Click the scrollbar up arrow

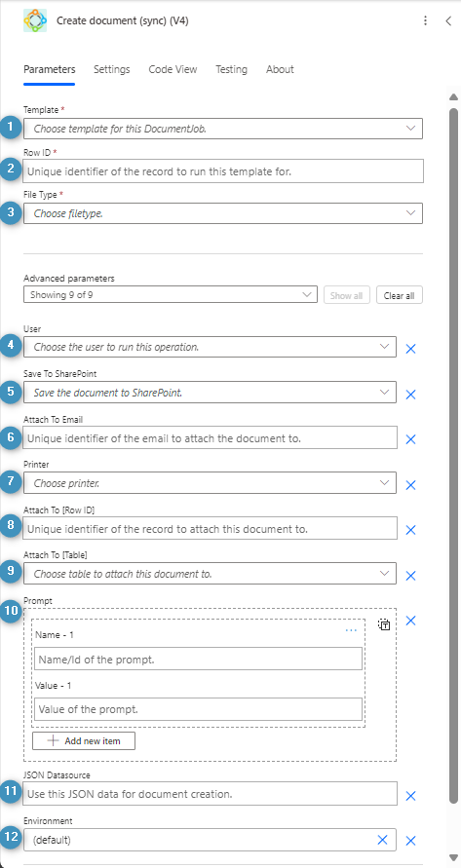coord(453,96)
